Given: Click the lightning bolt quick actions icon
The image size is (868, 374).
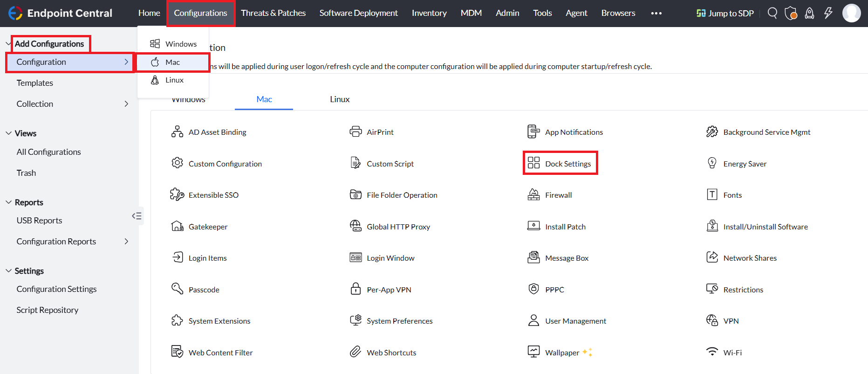Looking at the screenshot, I should coord(828,13).
